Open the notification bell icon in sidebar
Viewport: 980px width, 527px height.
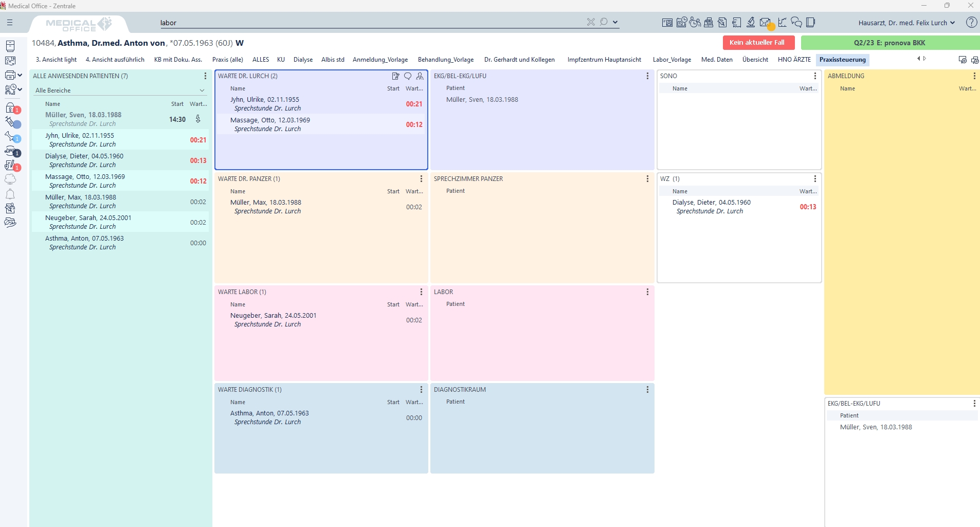coord(10,194)
